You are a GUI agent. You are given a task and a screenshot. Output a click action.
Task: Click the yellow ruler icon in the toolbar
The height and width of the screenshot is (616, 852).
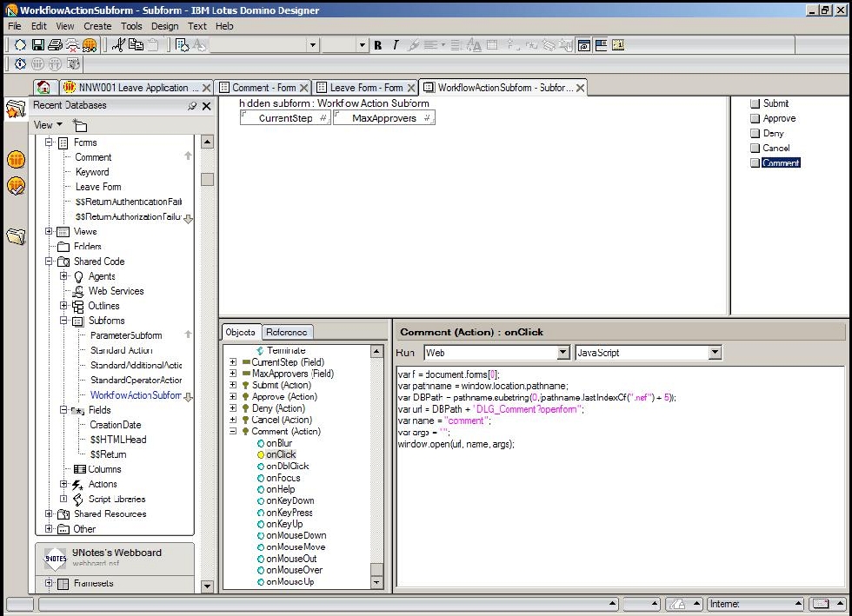click(x=618, y=45)
